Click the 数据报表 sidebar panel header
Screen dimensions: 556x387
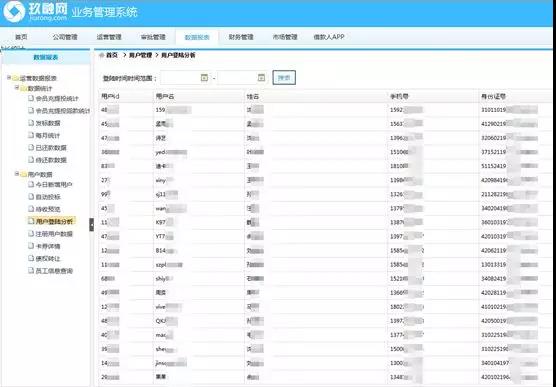pyautogui.click(x=46, y=57)
